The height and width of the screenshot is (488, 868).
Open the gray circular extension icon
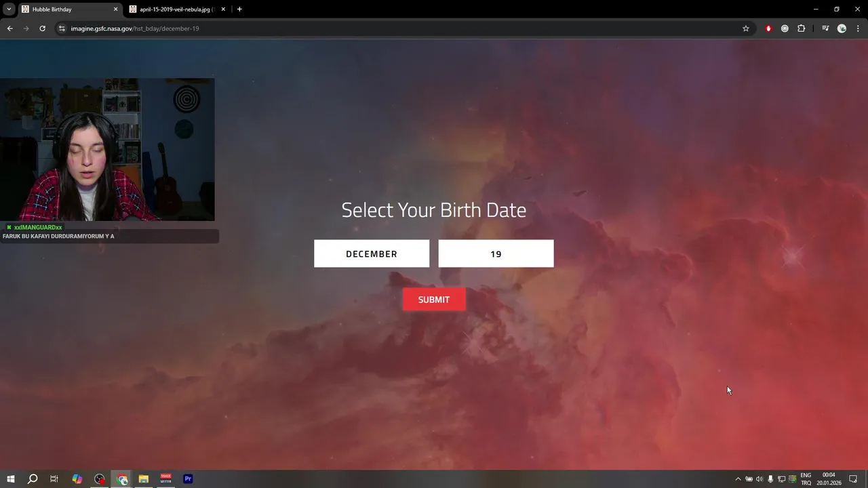pos(785,28)
